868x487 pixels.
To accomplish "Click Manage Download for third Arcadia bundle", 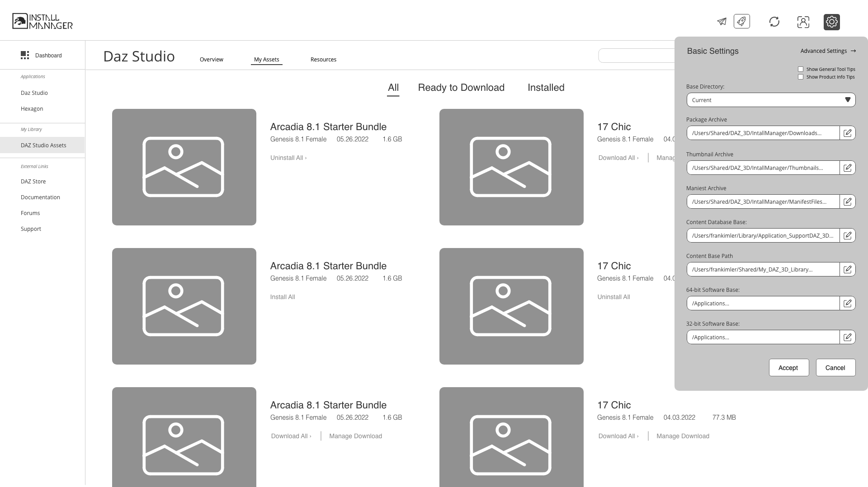I will (356, 436).
